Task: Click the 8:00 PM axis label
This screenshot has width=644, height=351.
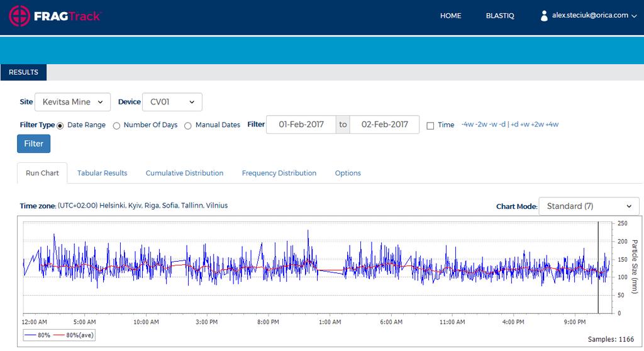Action: (x=268, y=322)
